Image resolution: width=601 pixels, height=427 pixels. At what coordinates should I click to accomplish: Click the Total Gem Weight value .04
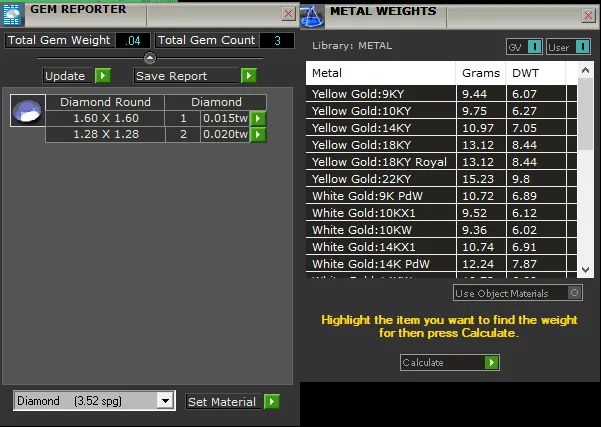[133, 40]
